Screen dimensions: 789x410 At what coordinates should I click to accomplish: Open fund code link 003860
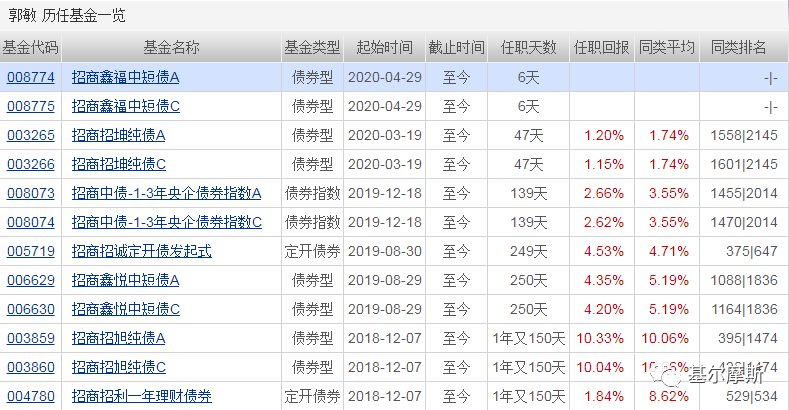(31, 367)
